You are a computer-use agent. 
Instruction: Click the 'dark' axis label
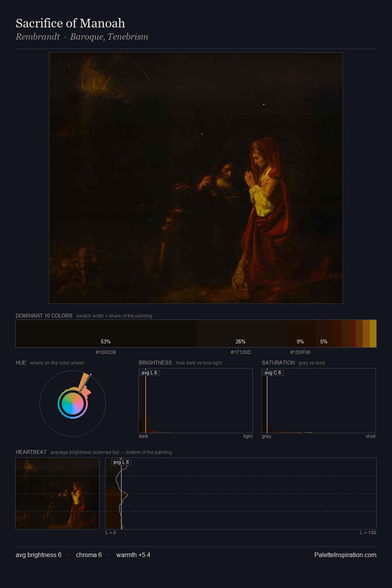[x=143, y=436]
